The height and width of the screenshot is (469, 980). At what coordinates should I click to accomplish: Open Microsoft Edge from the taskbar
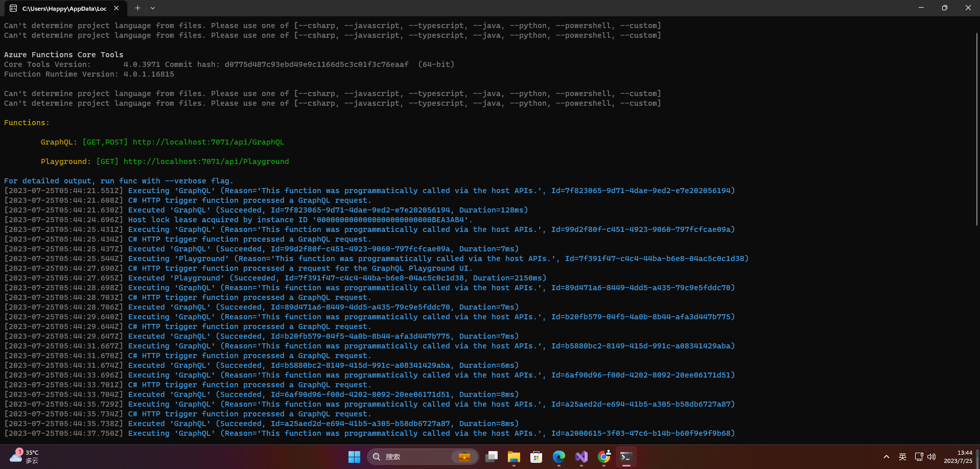(x=559, y=457)
